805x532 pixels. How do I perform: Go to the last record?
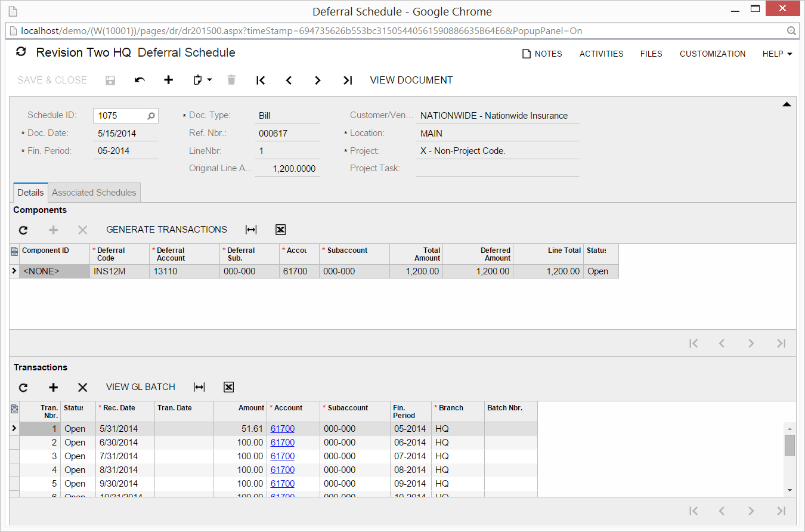348,80
